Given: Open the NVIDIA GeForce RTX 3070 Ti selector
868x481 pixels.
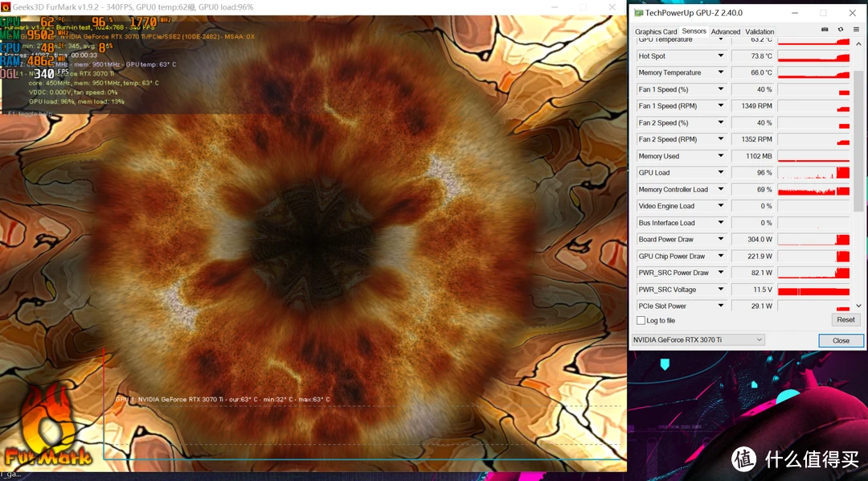Looking at the screenshot, I should coord(698,339).
